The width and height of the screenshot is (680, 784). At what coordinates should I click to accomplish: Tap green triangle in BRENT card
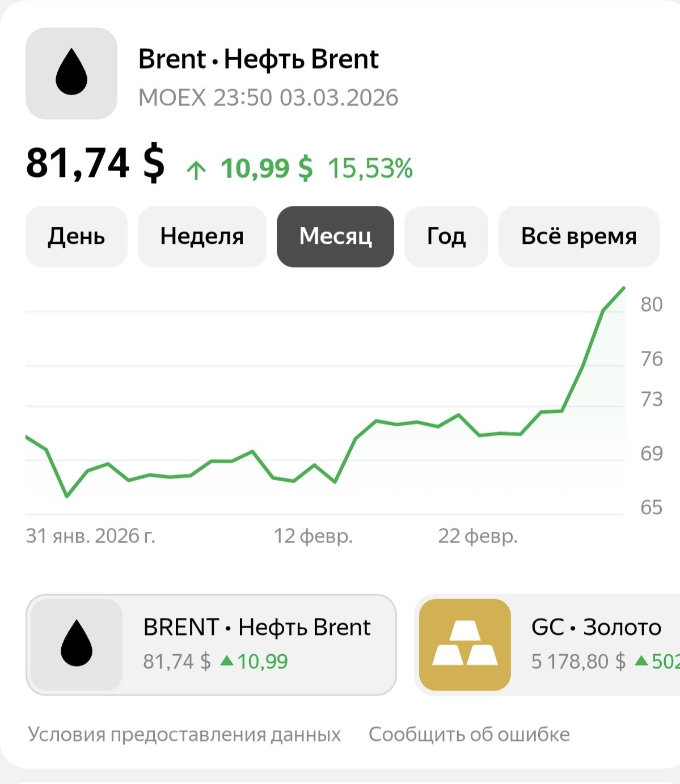click(x=227, y=660)
